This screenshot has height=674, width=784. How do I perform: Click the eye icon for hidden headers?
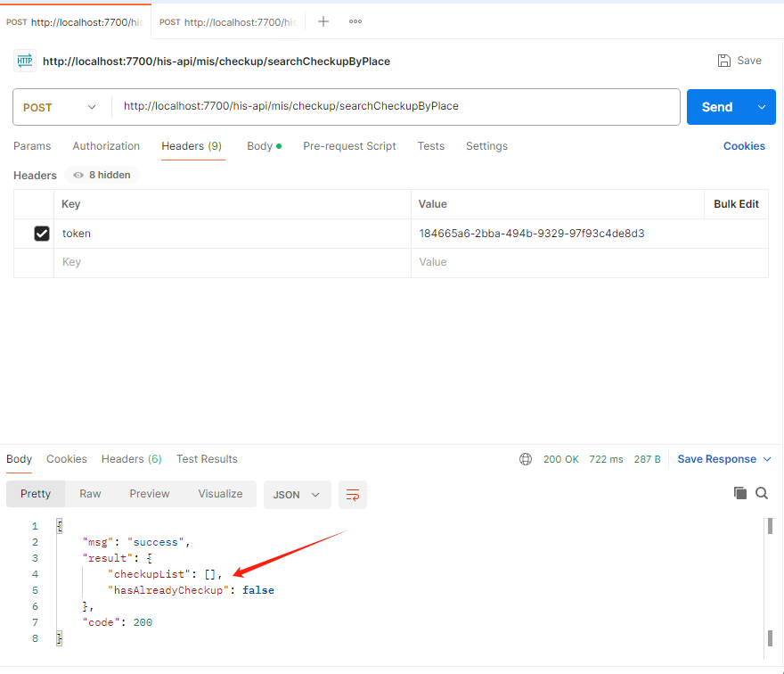pyautogui.click(x=78, y=175)
